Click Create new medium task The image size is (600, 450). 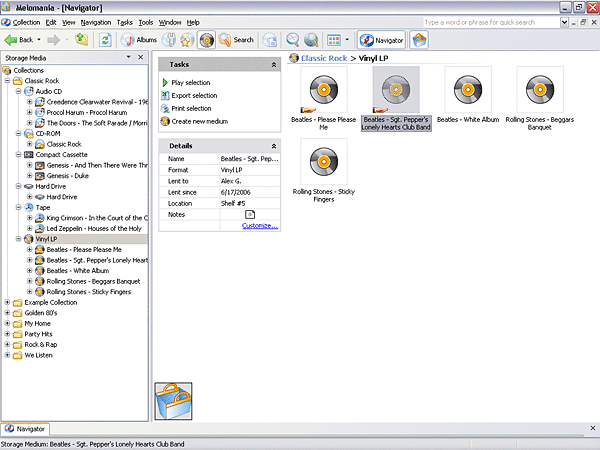(199, 122)
